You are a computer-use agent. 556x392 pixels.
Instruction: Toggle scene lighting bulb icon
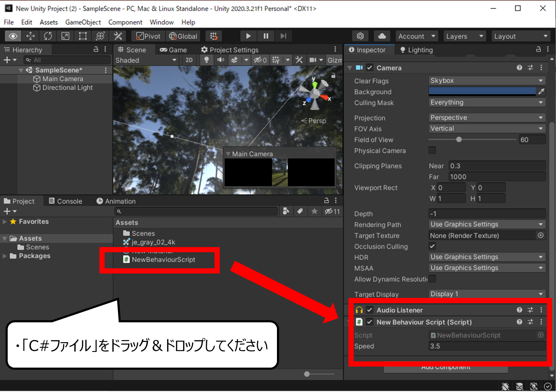pyautogui.click(x=206, y=60)
